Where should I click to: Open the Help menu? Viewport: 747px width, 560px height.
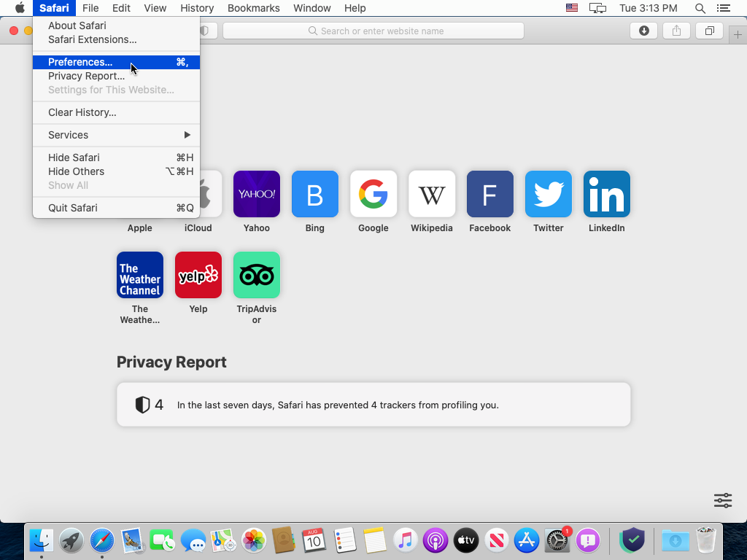coord(355,8)
